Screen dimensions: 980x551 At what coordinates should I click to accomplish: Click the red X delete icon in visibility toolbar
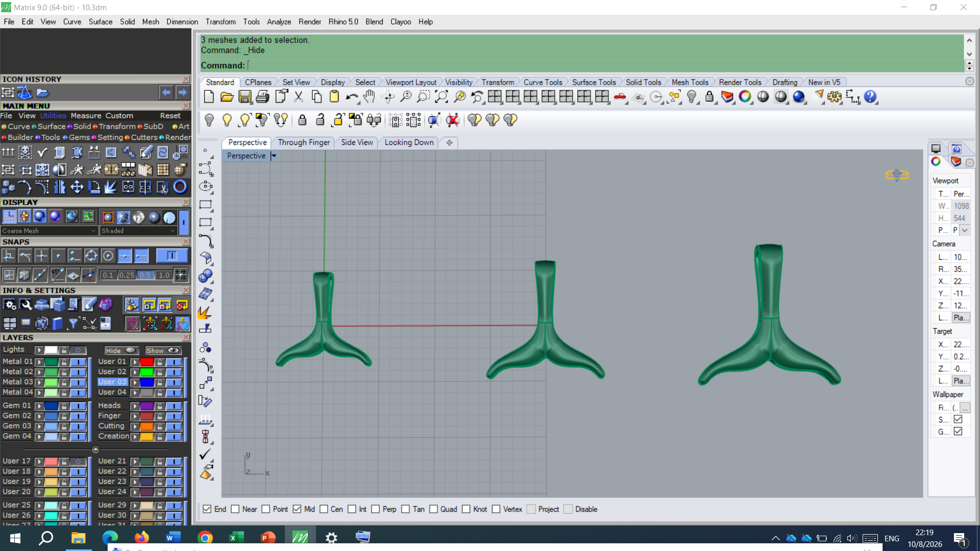tap(452, 120)
